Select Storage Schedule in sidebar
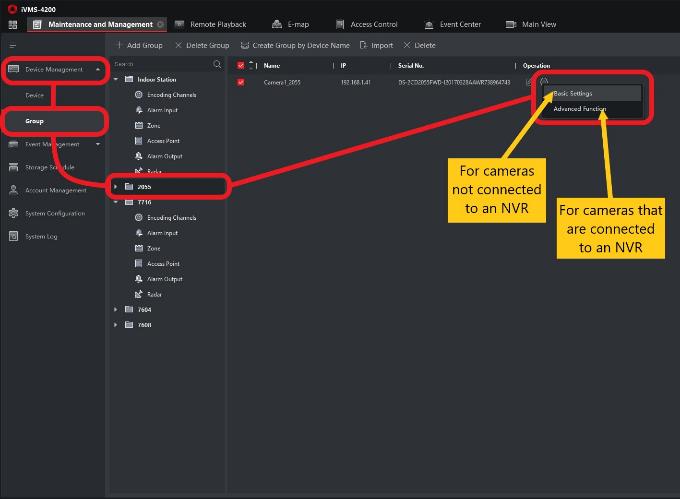The image size is (680, 499). click(49, 167)
